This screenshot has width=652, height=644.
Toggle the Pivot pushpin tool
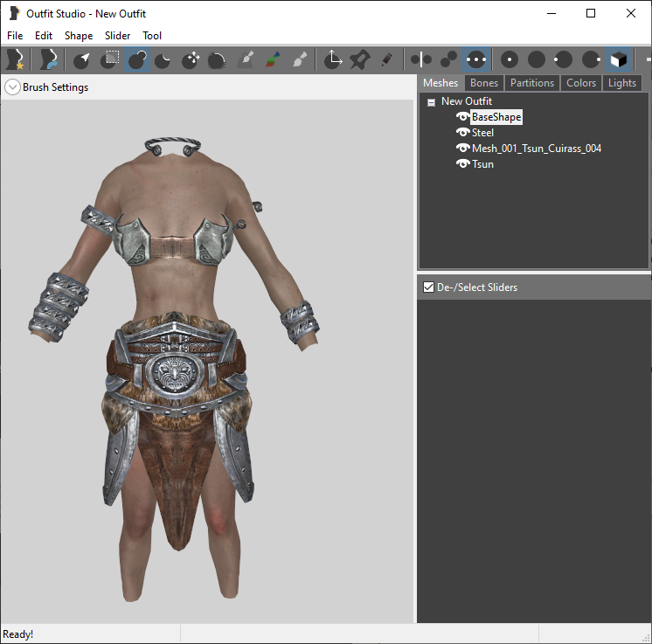tap(360, 59)
